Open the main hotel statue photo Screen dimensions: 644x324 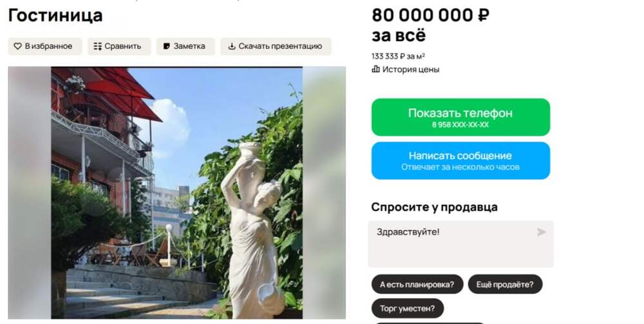pos(176,193)
